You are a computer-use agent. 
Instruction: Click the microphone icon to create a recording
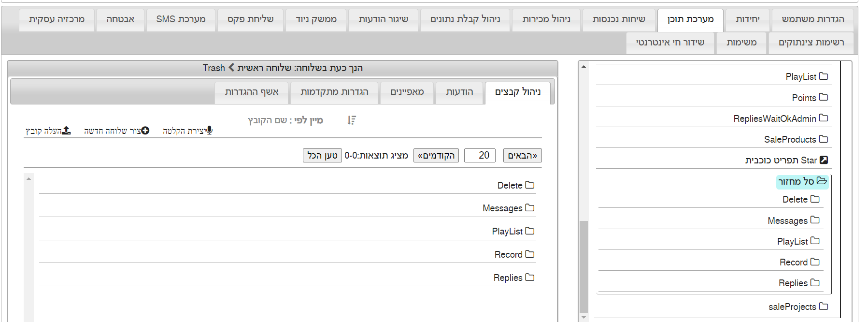pos(209,131)
